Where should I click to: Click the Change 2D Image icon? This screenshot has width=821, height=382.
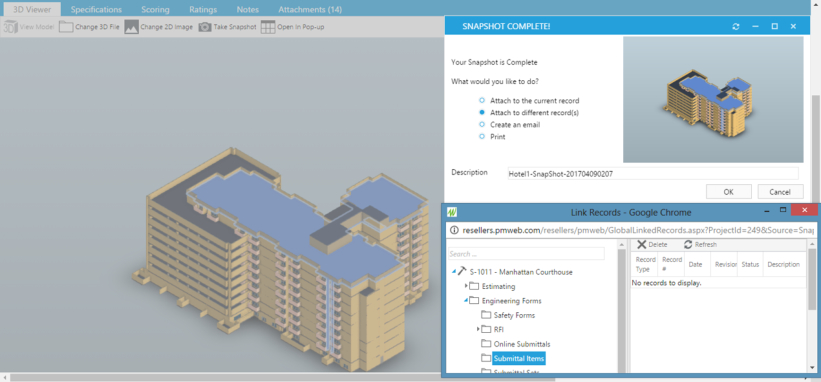[x=131, y=27]
